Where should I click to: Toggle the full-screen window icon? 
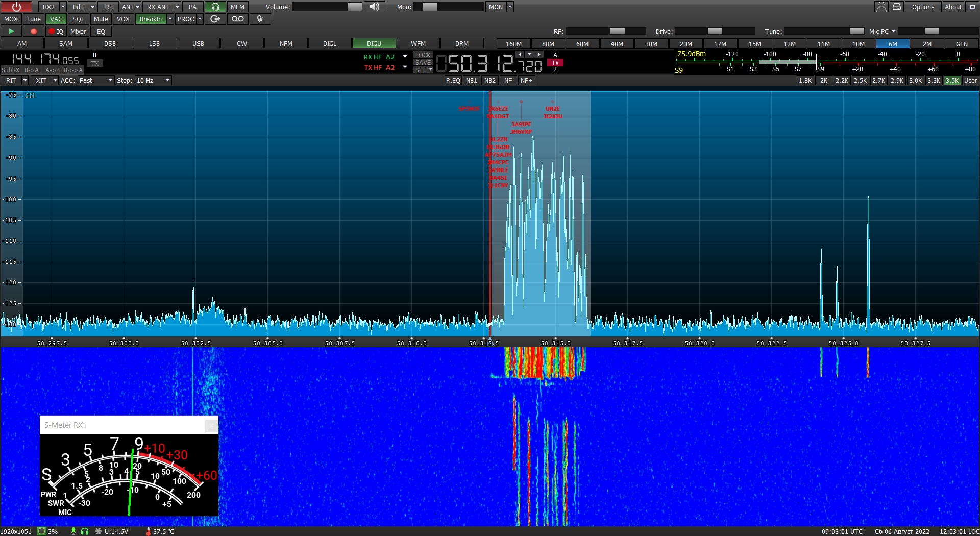click(972, 7)
